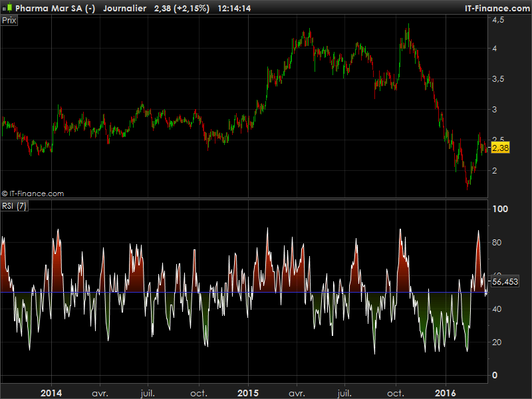Click the RSI (7) indicator label
This screenshot has width=532, height=399.
pos(14,206)
